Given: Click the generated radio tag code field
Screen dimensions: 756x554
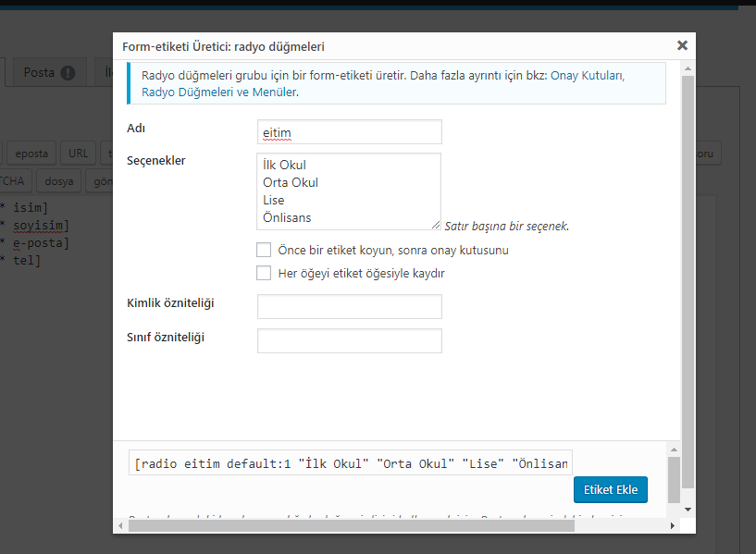Looking at the screenshot, I should 351,463.
